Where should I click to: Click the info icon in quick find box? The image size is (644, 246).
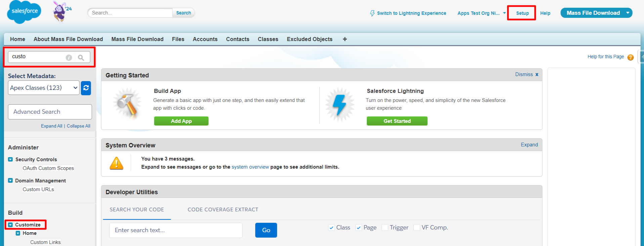[69, 58]
